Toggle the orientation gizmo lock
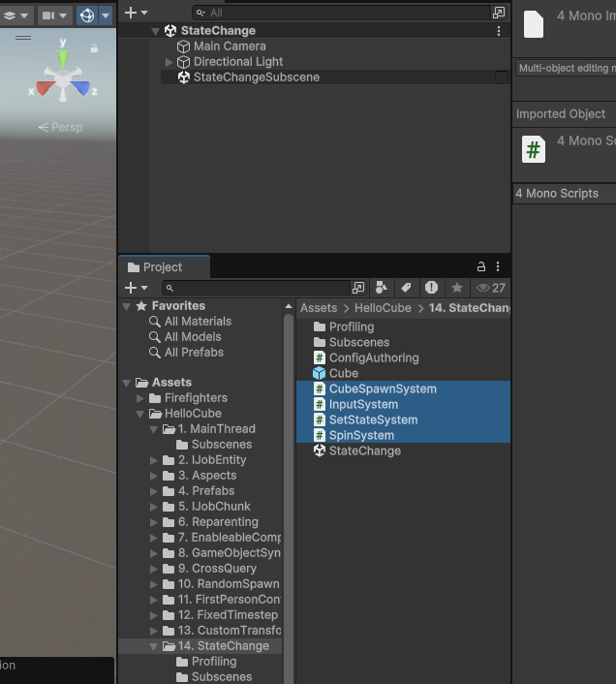The height and width of the screenshot is (684, 616). click(94, 48)
